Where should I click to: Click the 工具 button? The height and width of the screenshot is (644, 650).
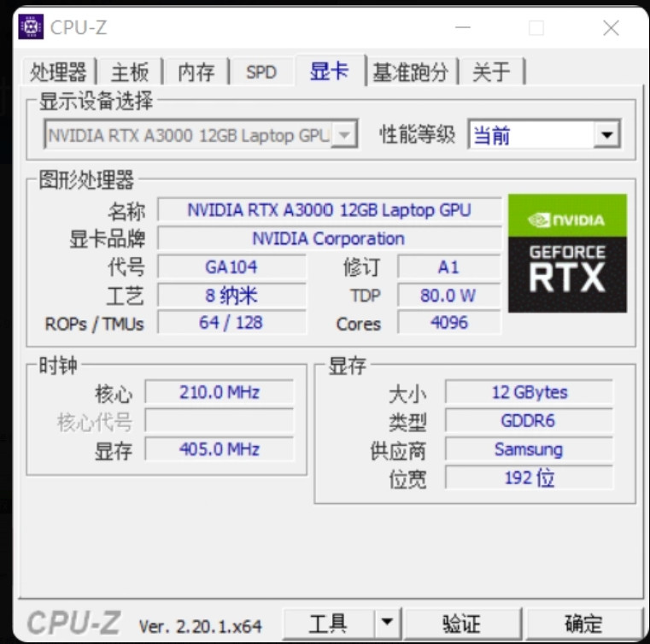tap(329, 624)
